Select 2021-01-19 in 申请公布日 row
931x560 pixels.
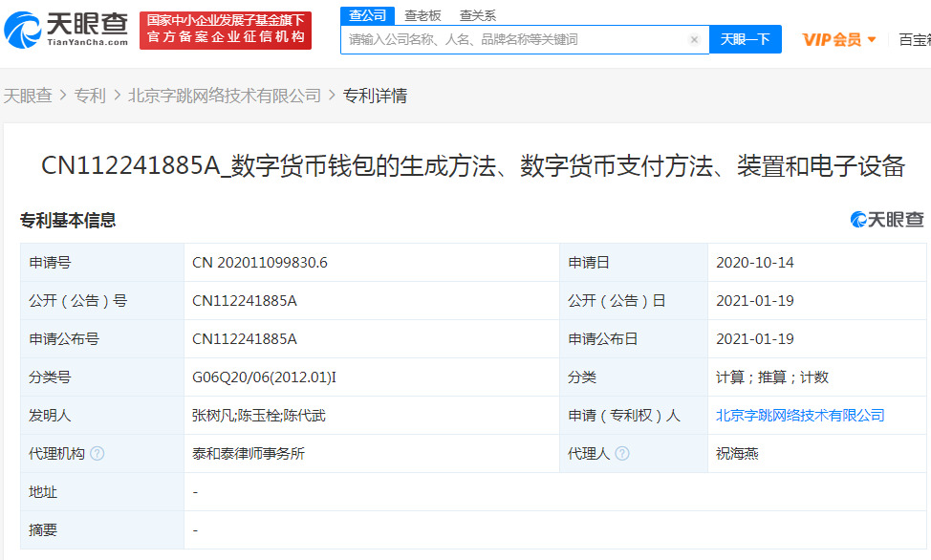coord(755,339)
